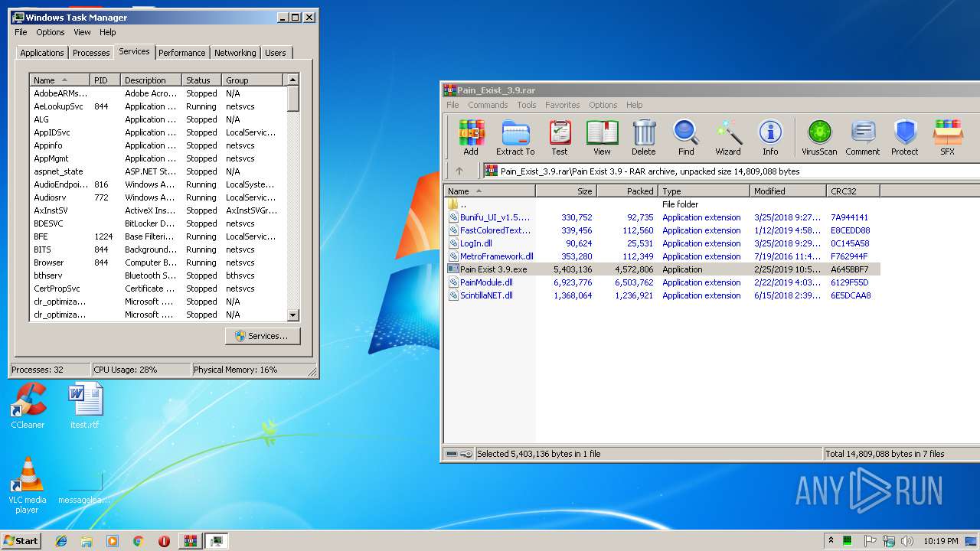The height and width of the screenshot is (551, 980).
Task: Select VLC media player desktop icon
Action: (28, 485)
